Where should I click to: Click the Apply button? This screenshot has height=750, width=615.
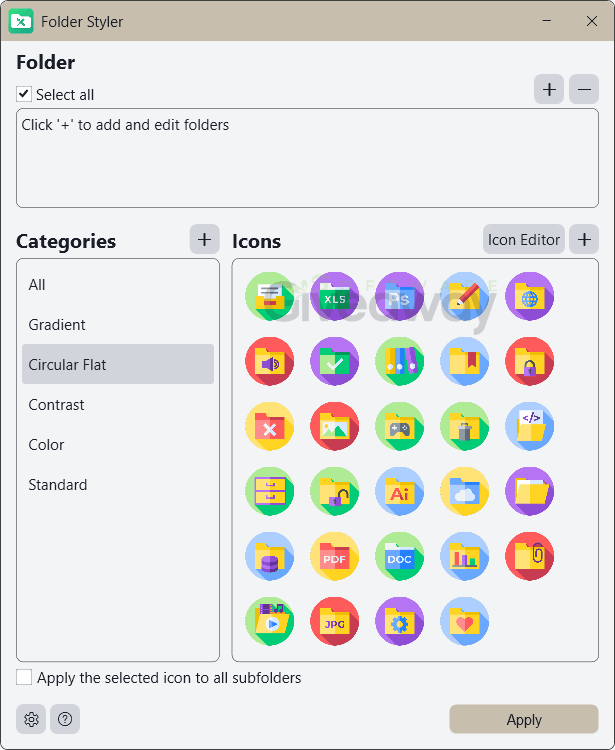pos(524,719)
